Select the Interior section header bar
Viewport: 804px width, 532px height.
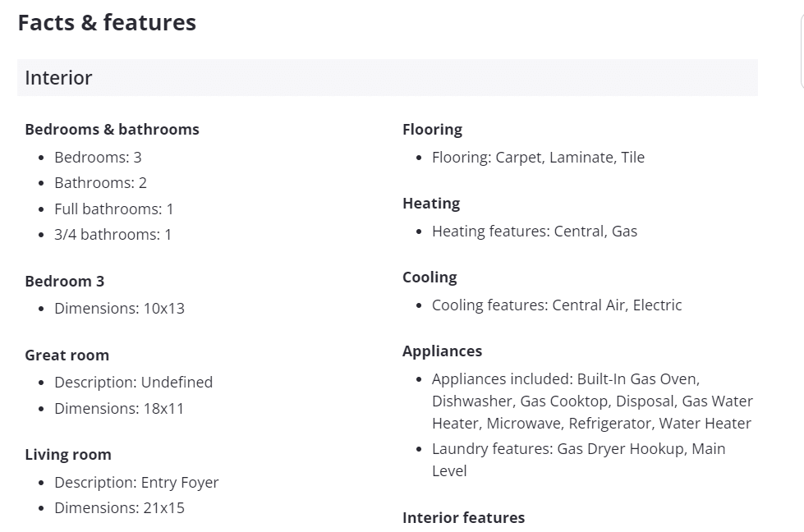pyautogui.click(x=387, y=78)
